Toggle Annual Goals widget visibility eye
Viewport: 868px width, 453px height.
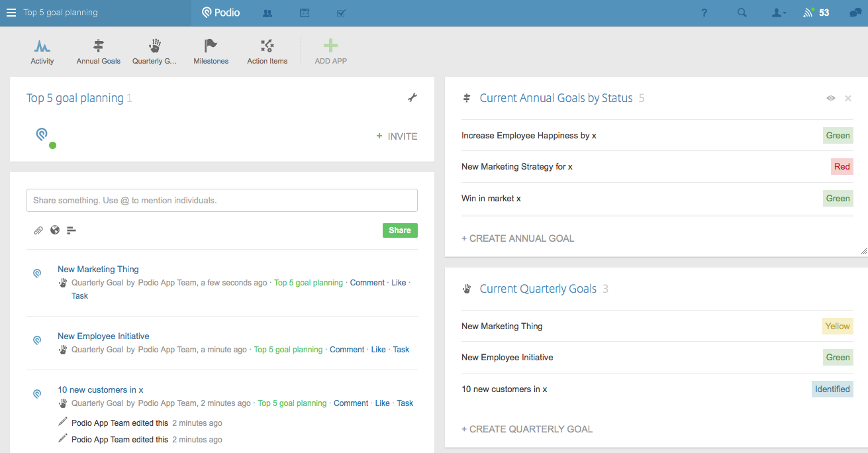[x=830, y=98]
